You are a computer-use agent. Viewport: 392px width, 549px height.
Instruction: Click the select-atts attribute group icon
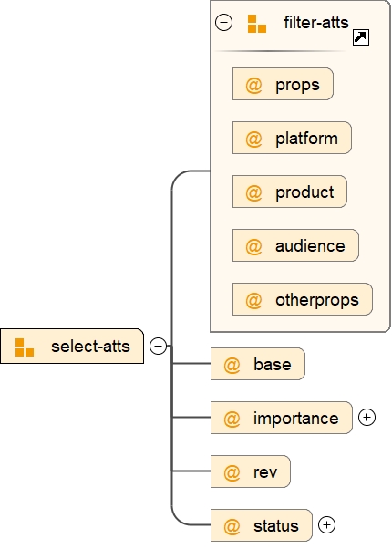pos(25,347)
